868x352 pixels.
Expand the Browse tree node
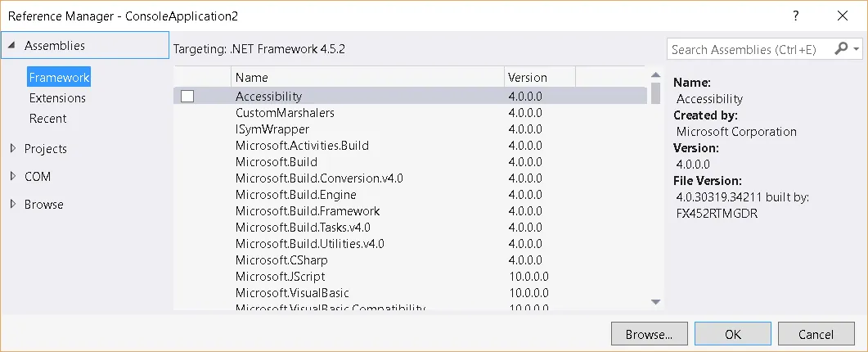(12, 205)
